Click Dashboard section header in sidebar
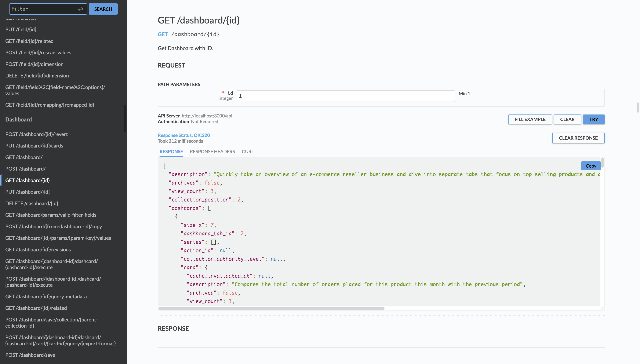640x364 pixels. [x=18, y=119]
